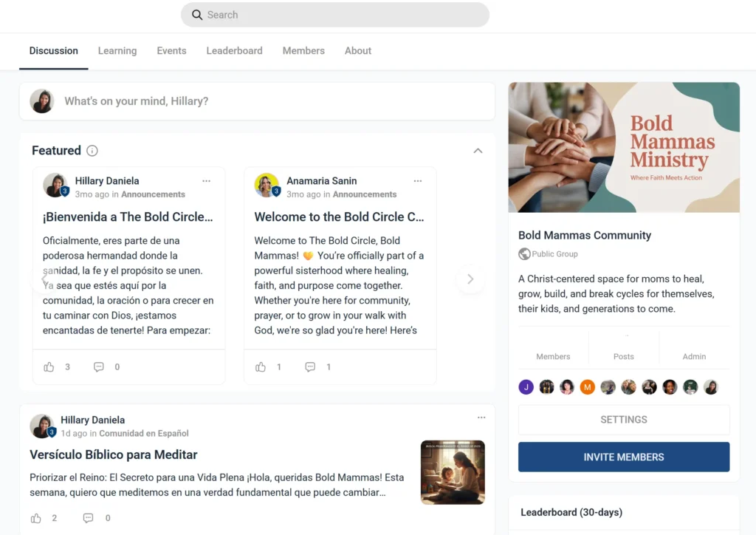This screenshot has height=535, width=756.
Task: Click the INVITE MEMBERS button
Action: (624, 457)
